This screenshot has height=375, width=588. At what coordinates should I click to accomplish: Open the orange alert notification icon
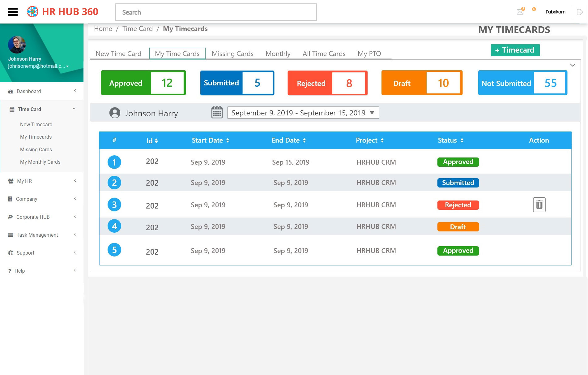tap(534, 9)
